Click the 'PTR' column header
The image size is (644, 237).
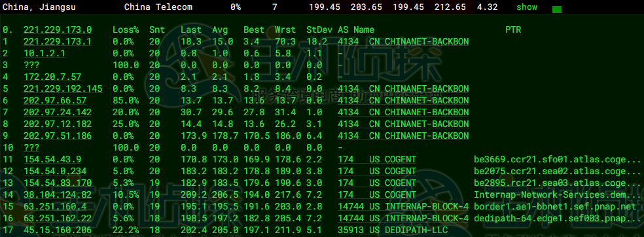(x=513, y=30)
